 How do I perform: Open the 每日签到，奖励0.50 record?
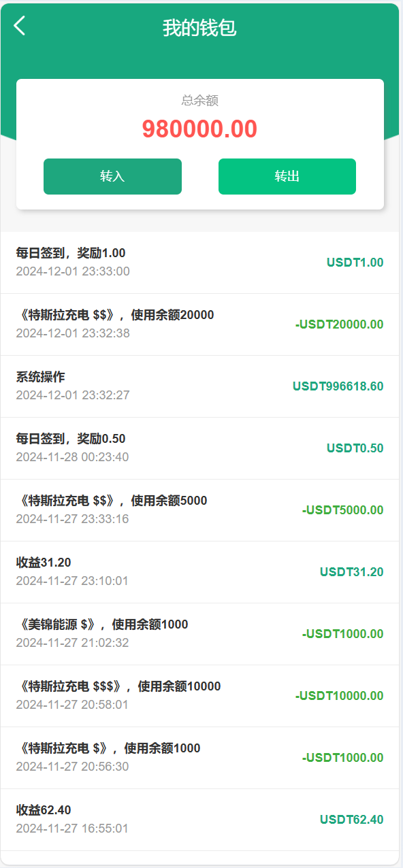[x=199, y=448]
